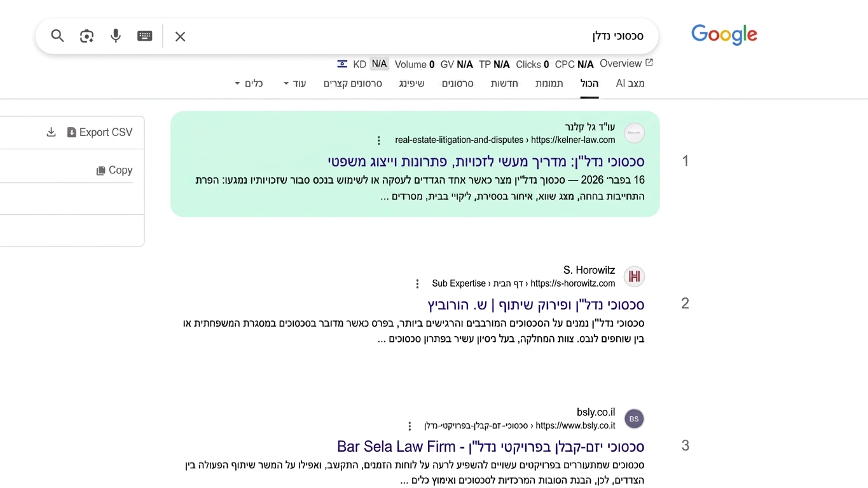868x488 pixels.
Task: Click the BS favicon for bsly.co.il
Action: [634, 419]
